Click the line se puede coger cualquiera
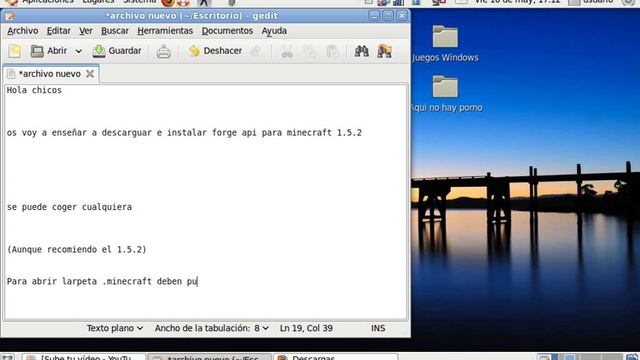 69,207
